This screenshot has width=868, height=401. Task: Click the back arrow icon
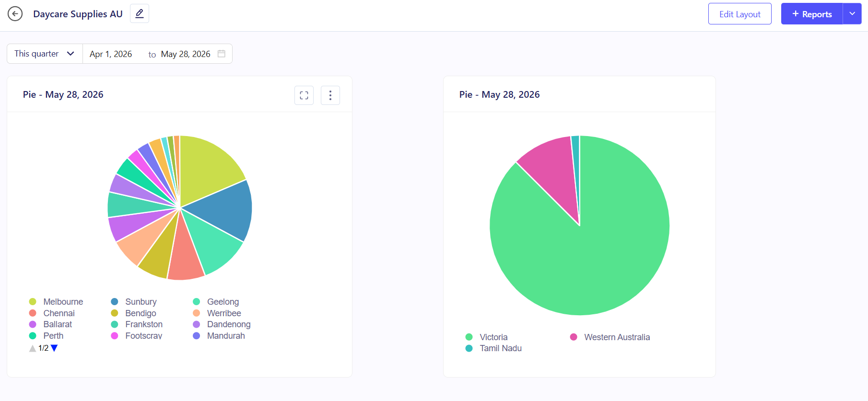pyautogui.click(x=15, y=14)
